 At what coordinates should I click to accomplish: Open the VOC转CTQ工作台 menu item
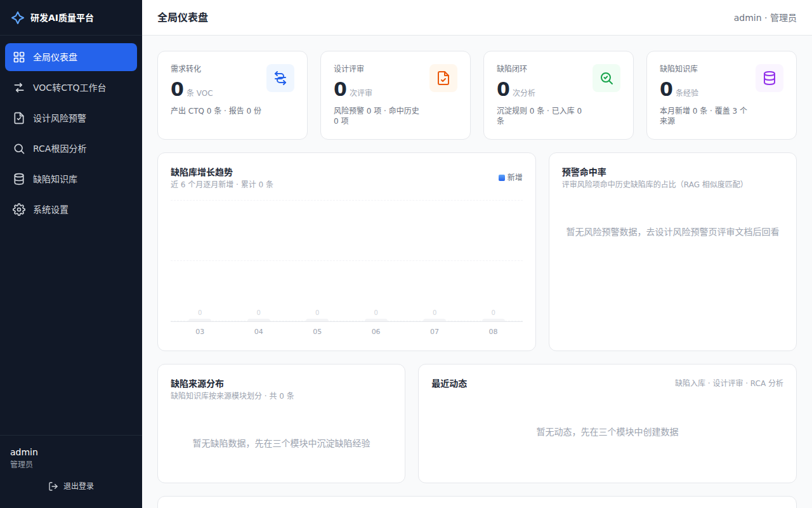71,88
